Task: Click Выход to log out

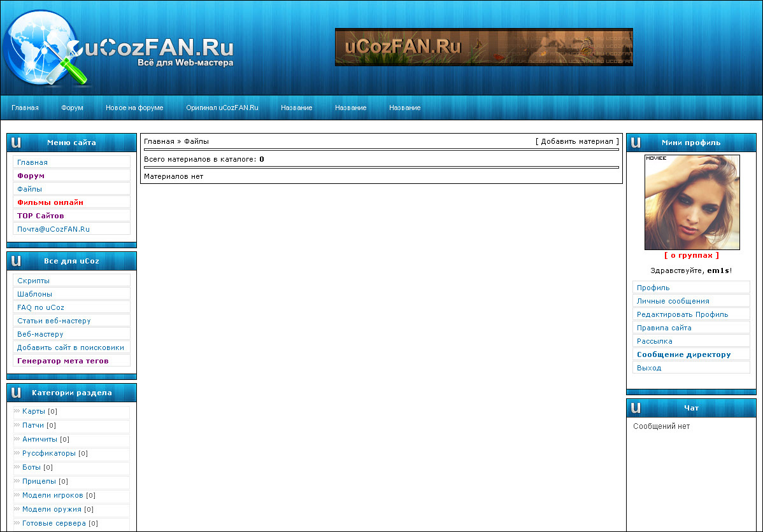Action: point(649,368)
